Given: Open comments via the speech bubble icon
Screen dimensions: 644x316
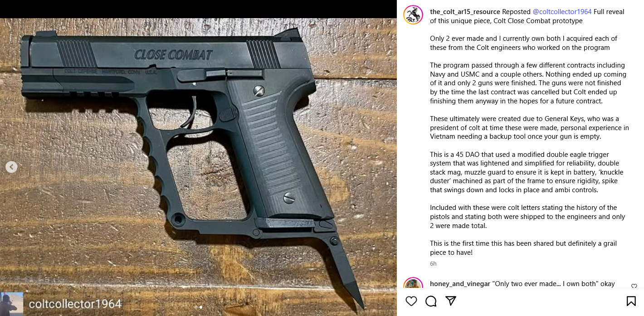Looking at the screenshot, I should click(431, 301).
